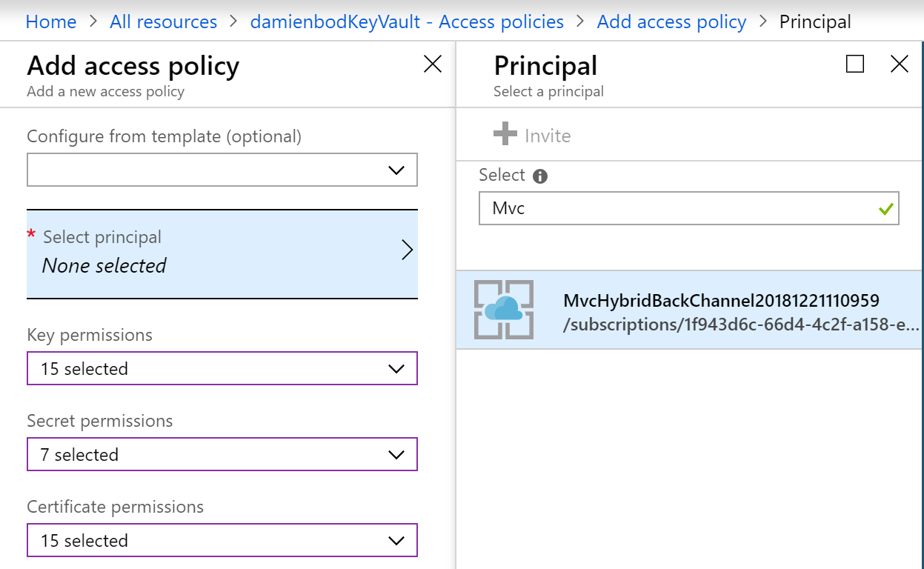The image size is (924, 569).
Task: Open the Select principal chevron
Action: click(x=407, y=250)
